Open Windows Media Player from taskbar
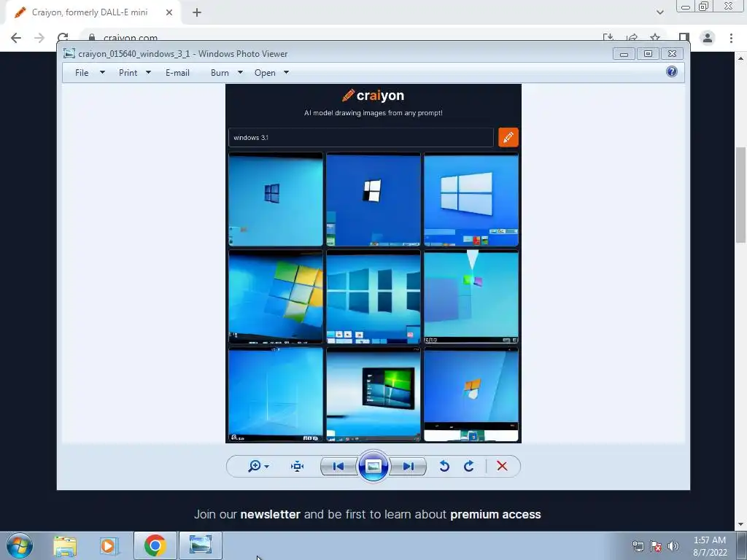Viewport: 747px width, 560px height. 109,545
